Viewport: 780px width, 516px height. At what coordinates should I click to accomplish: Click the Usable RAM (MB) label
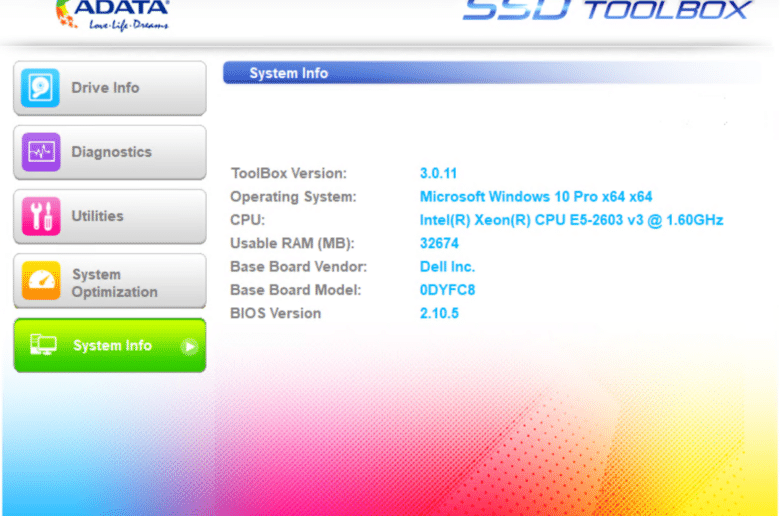(292, 243)
